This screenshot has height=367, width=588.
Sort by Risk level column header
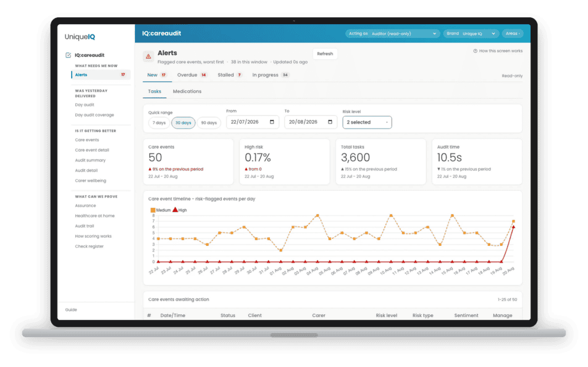(x=386, y=315)
